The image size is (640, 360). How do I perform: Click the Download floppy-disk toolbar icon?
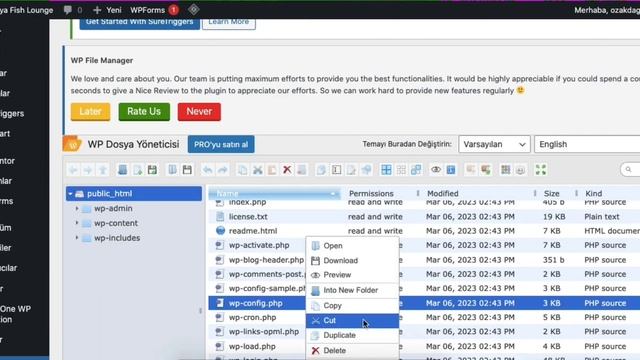click(187, 170)
